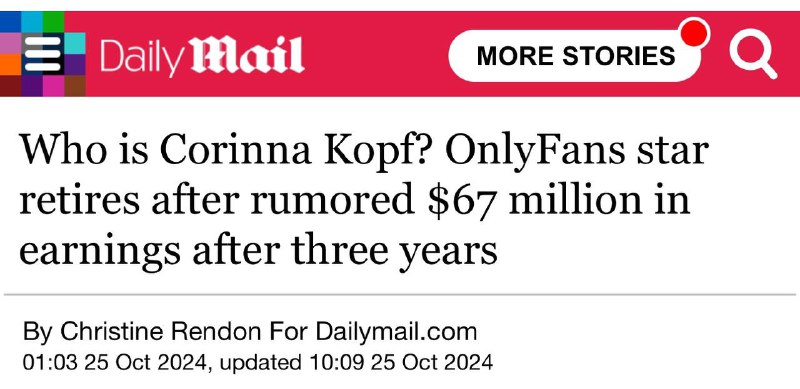Click the published time 01:03 25 Oct 2024

114,362
